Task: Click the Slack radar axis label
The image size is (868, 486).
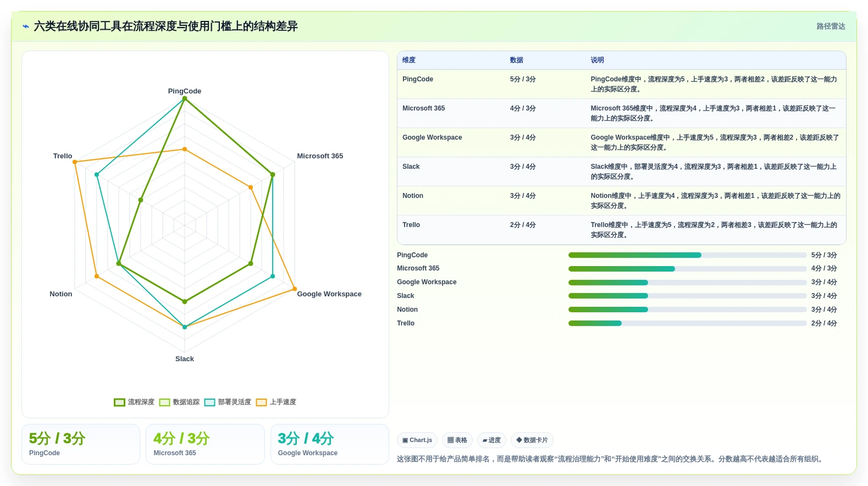Action: point(185,359)
